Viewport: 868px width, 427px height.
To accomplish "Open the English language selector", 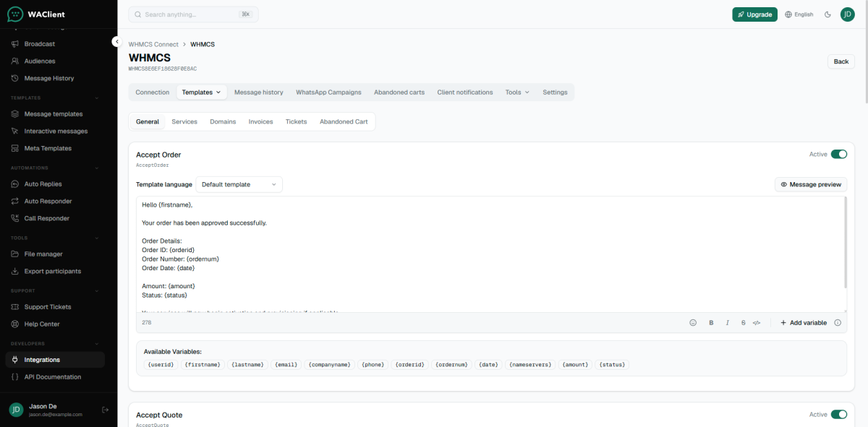I will click(799, 14).
